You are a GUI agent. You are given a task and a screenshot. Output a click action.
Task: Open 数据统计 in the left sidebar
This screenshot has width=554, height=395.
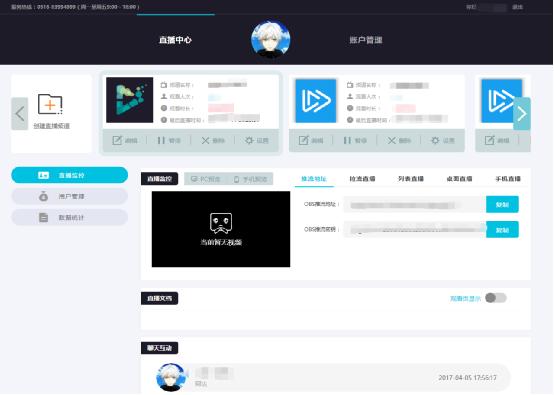[70, 217]
